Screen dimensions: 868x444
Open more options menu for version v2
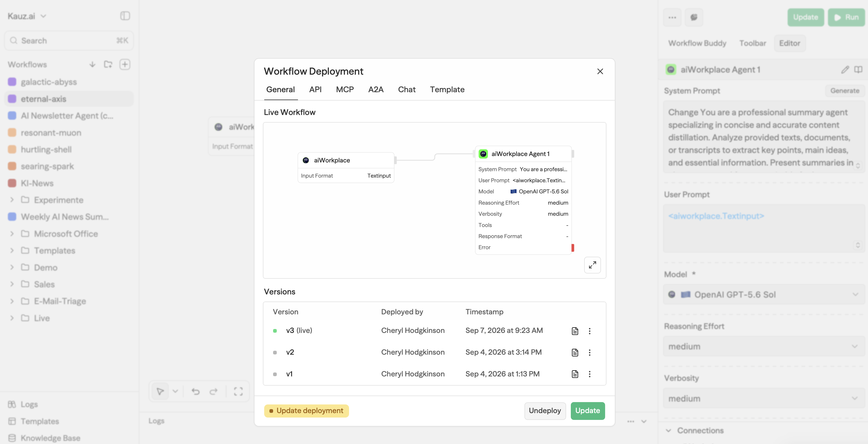tap(589, 352)
